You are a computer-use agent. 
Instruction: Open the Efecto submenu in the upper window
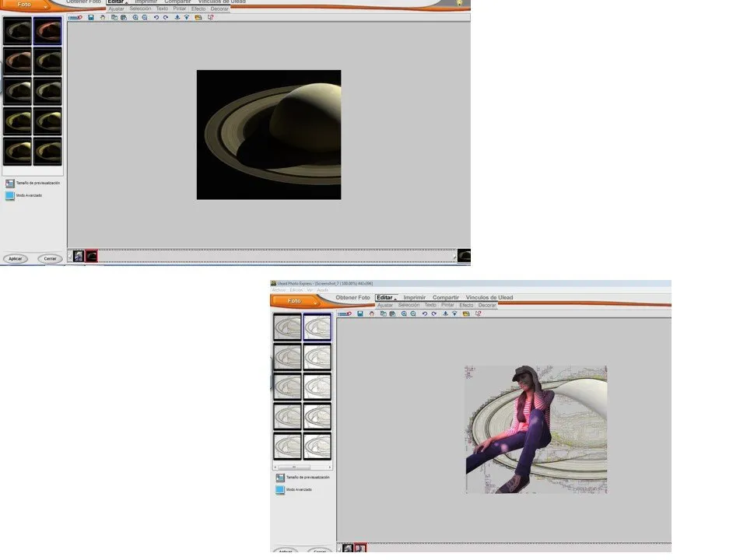coord(198,9)
